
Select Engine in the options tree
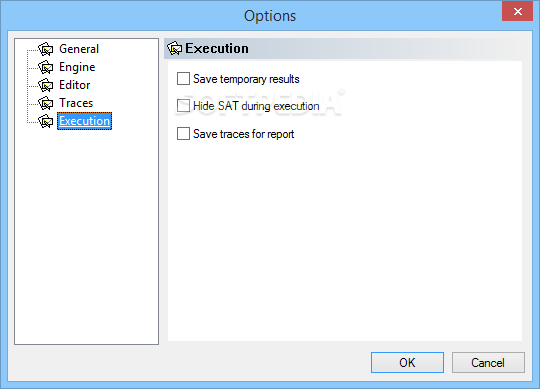pos(77,67)
